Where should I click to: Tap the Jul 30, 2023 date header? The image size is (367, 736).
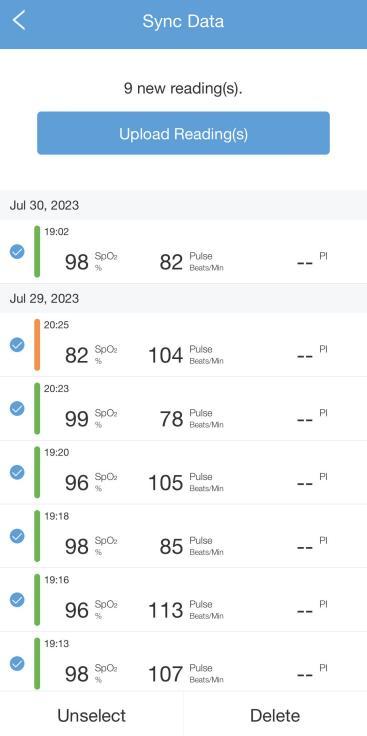184,205
